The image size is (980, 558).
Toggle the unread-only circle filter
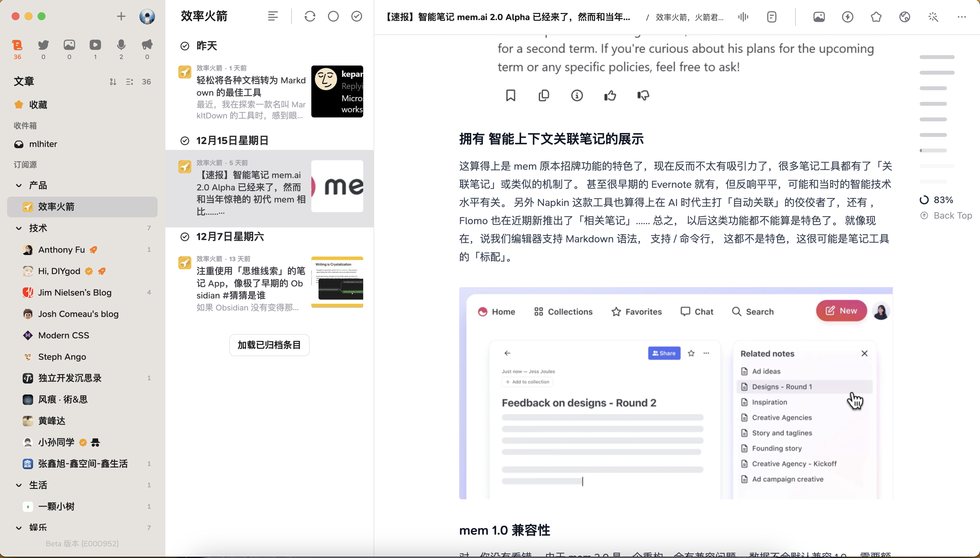click(x=333, y=16)
